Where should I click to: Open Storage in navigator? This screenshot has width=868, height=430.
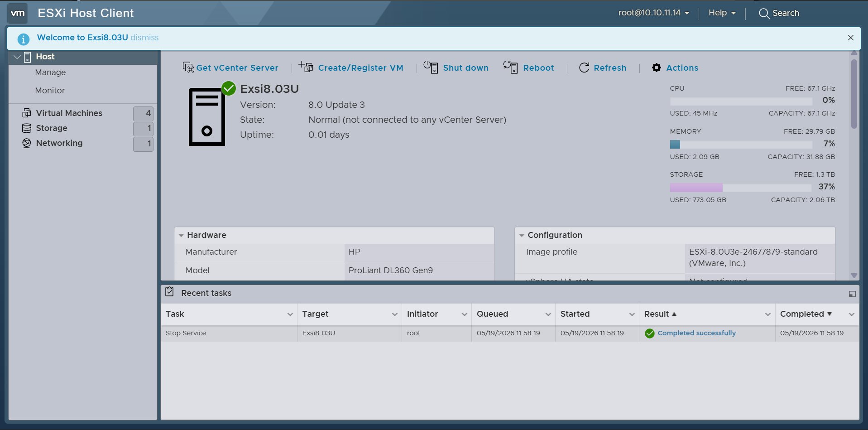[52, 128]
